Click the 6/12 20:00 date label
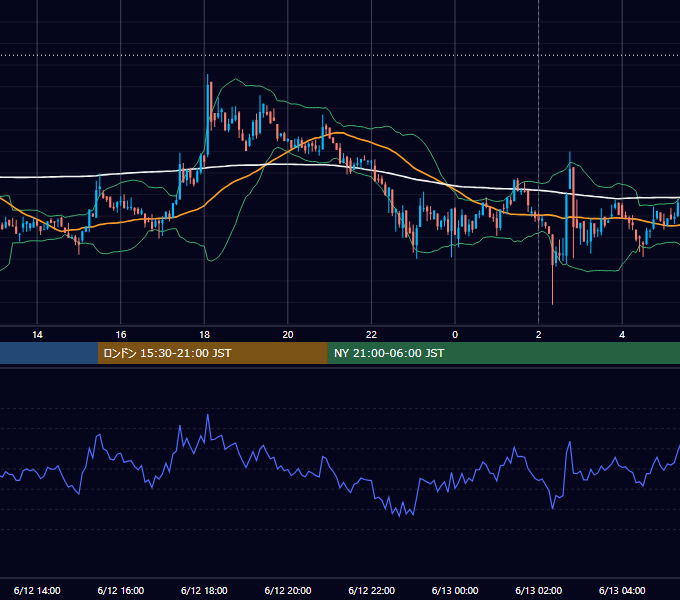 (x=288, y=590)
